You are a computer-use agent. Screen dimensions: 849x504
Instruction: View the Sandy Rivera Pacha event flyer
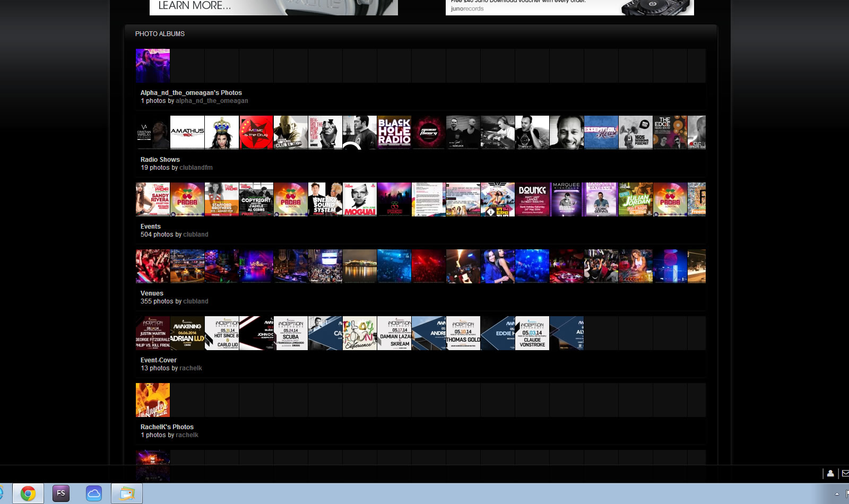[153, 199]
